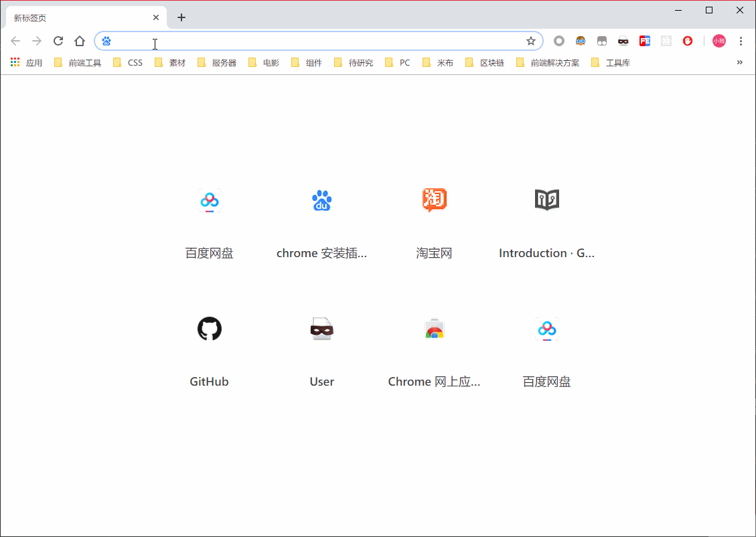Expand hidden bookmarks with the chevron
Screen dimensions: 756x537
click(739, 62)
